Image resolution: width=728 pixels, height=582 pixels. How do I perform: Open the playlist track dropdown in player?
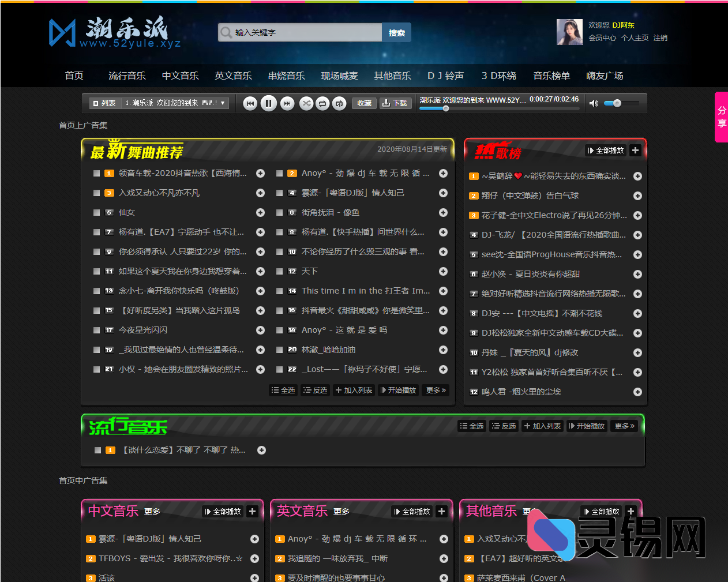pyautogui.click(x=223, y=103)
